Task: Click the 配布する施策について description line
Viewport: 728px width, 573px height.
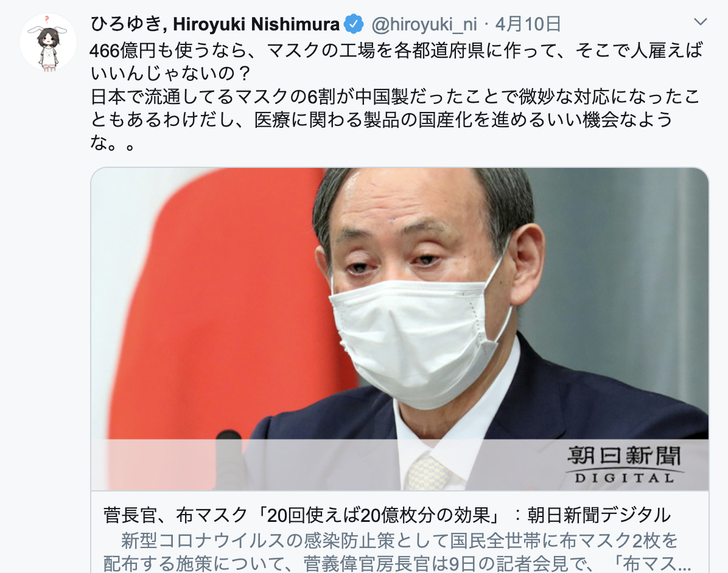Action: tap(397, 563)
